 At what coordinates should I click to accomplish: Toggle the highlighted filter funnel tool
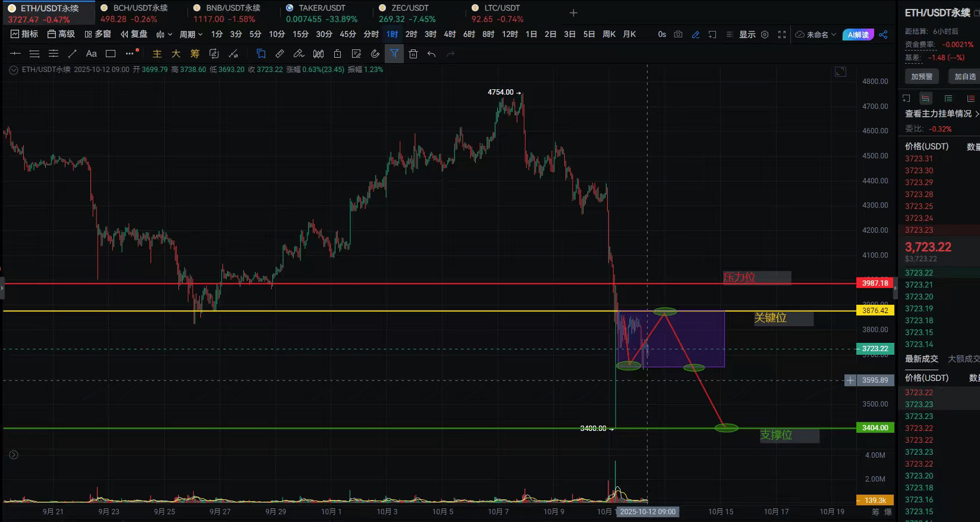point(394,54)
